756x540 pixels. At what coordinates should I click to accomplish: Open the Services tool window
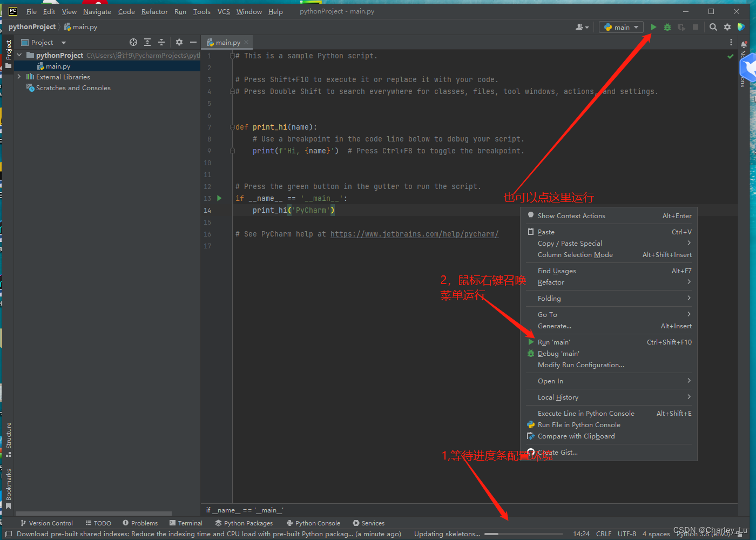pos(369,523)
